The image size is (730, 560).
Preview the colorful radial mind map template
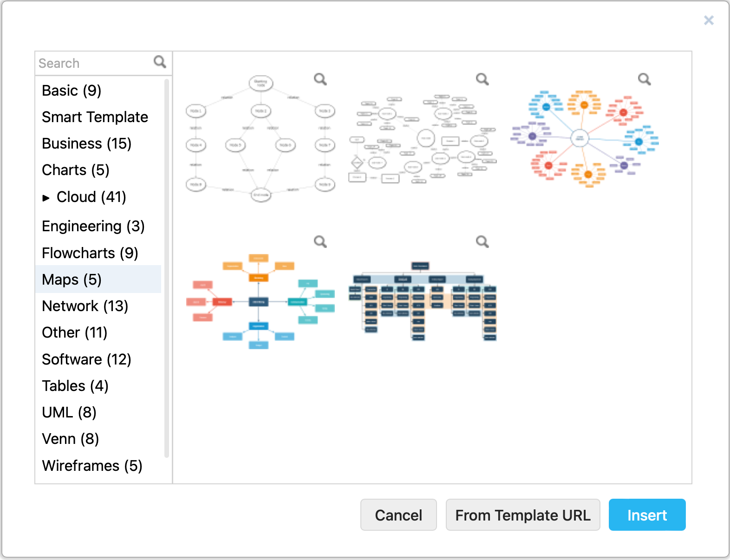coord(645,79)
